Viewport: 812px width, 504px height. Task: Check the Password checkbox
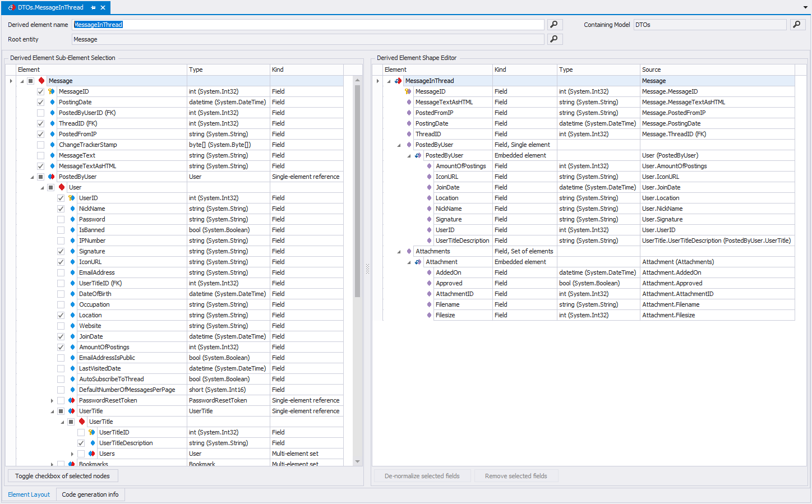click(x=61, y=219)
